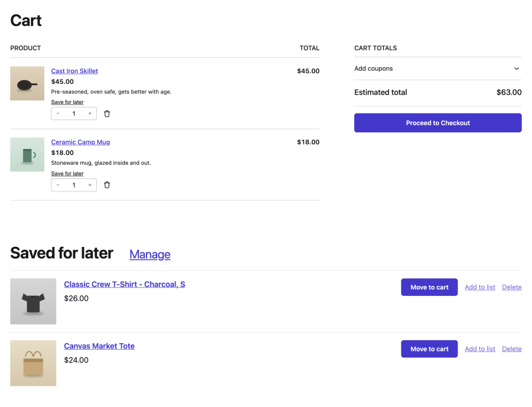Open Canvas Market Tote product link
Image resolution: width=532 pixels, height=407 pixels.
pyautogui.click(x=99, y=346)
